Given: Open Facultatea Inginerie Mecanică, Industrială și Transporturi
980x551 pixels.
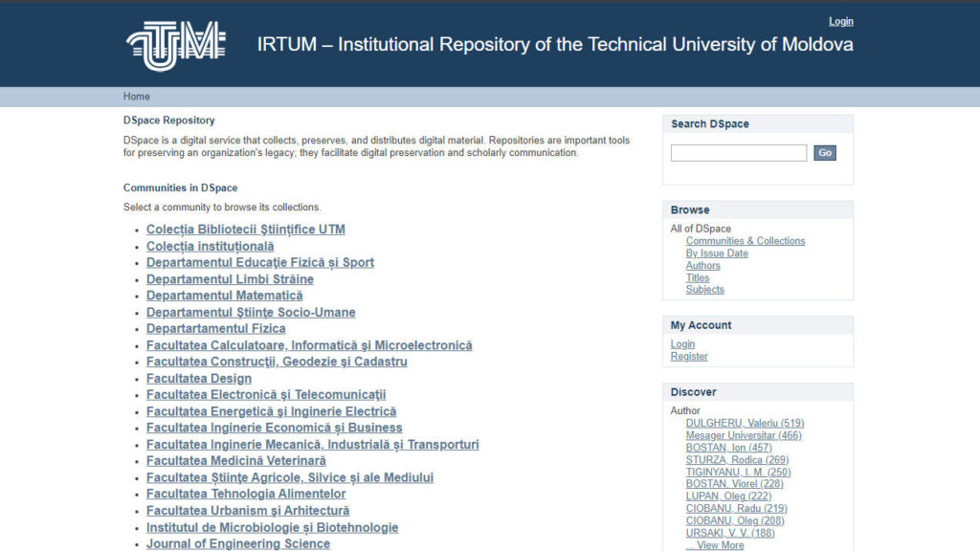Looking at the screenshot, I should [313, 445].
